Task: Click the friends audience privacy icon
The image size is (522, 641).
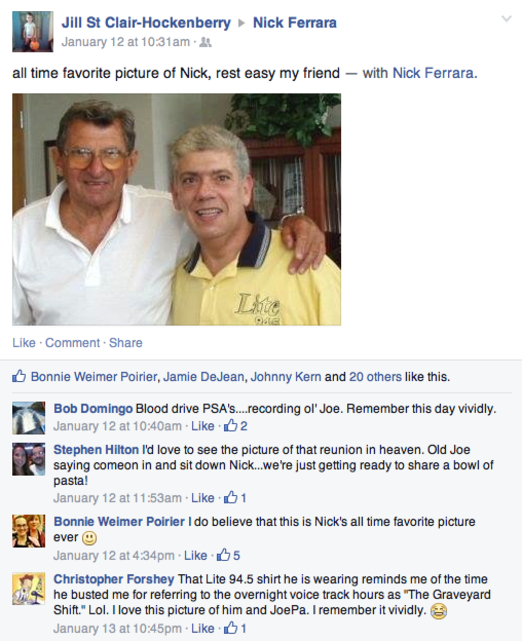Action: (205, 42)
